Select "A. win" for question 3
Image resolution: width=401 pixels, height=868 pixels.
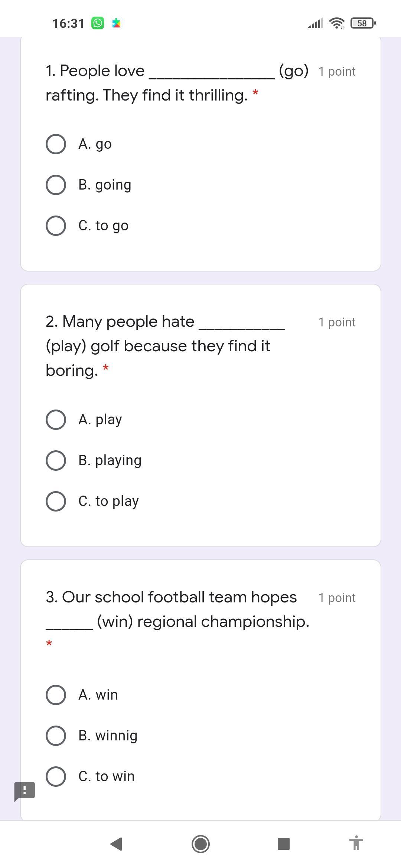56,695
